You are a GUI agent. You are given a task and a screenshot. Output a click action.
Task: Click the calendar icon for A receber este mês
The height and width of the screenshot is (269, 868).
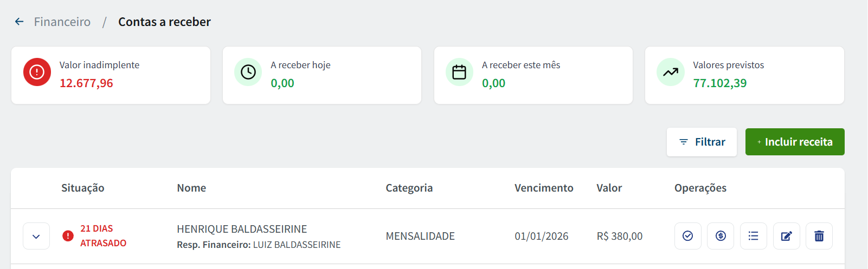[459, 72]
